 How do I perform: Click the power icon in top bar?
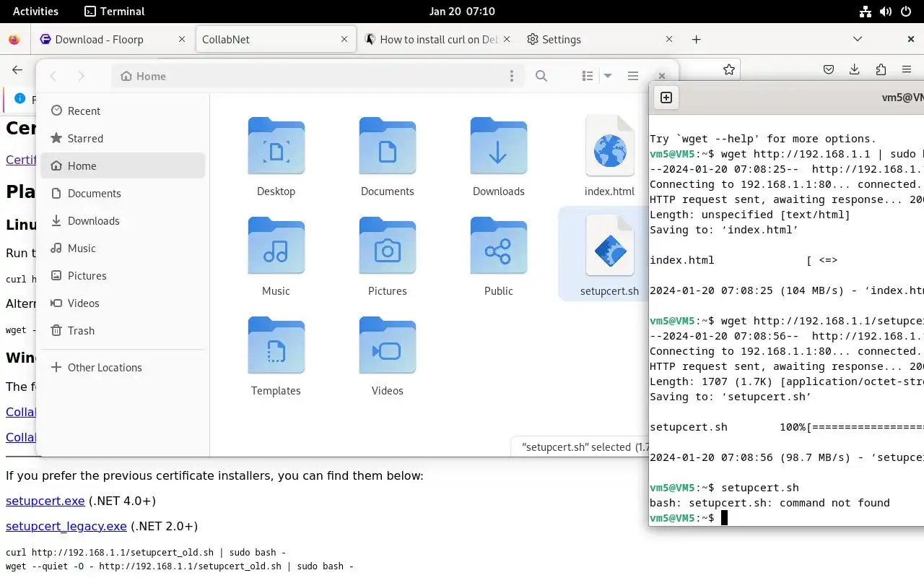[905, 11]
